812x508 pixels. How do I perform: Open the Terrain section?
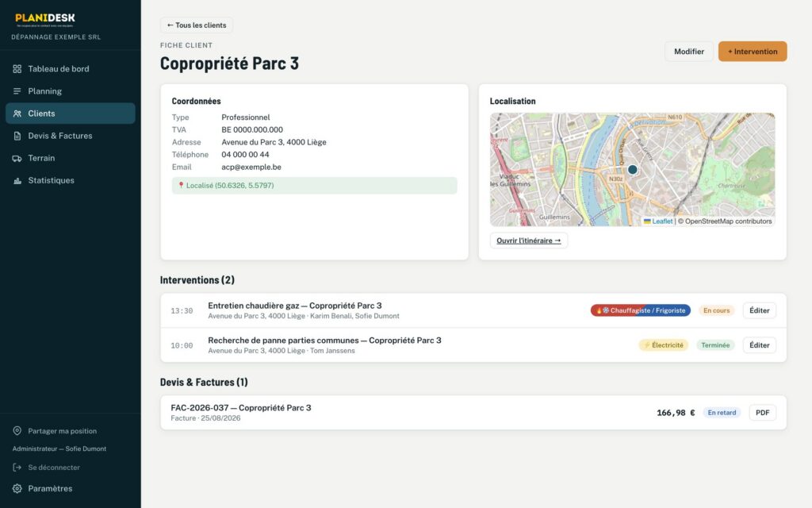click(71, 158)
